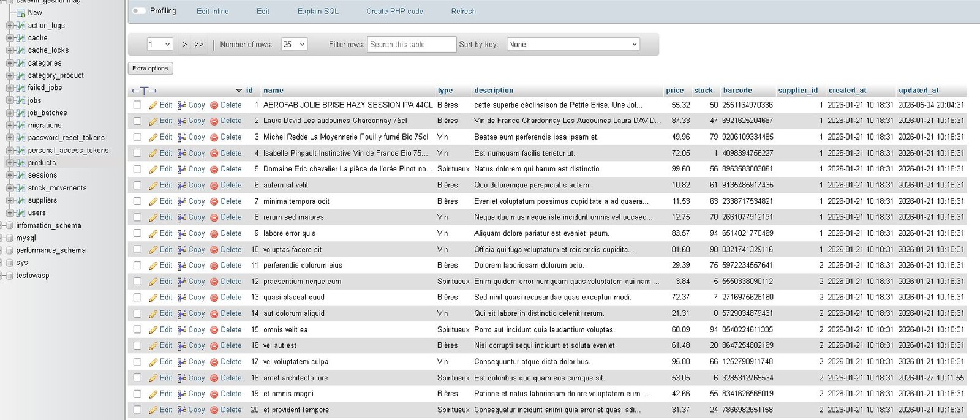Screen dimensions: 980x420
Task: Click Explain SQL link
Action: (x=318, y=11)
